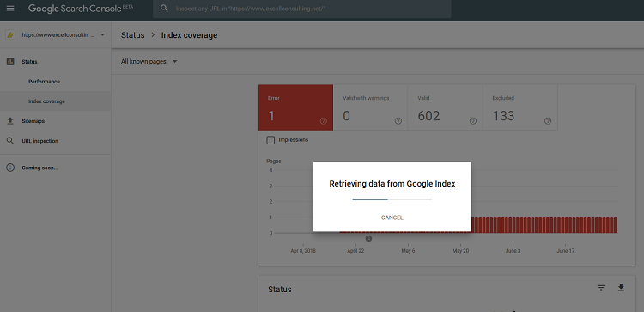Screen dimensions: 644x312
Task: Click help icon on Excluded tile
Action: (x=548, y=121)
